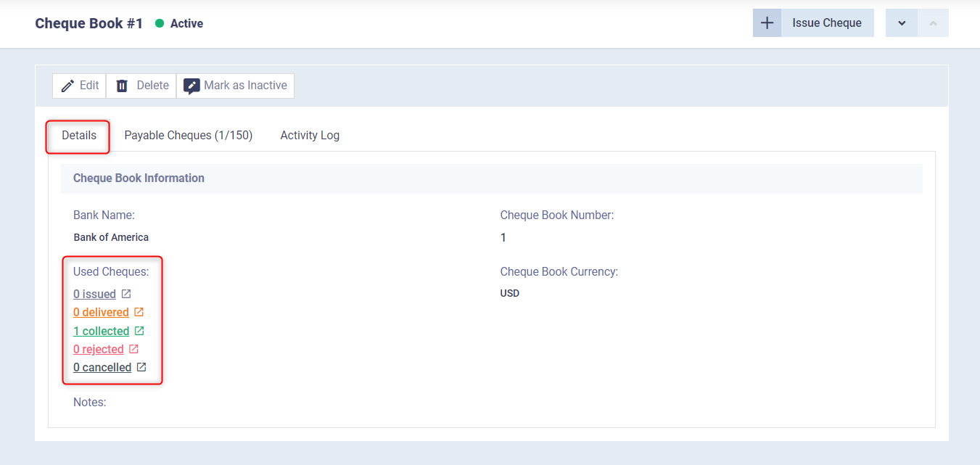The image size is (980, 465).
Task: Go to previous record with up chevron
Action: (x=933, y=23)
